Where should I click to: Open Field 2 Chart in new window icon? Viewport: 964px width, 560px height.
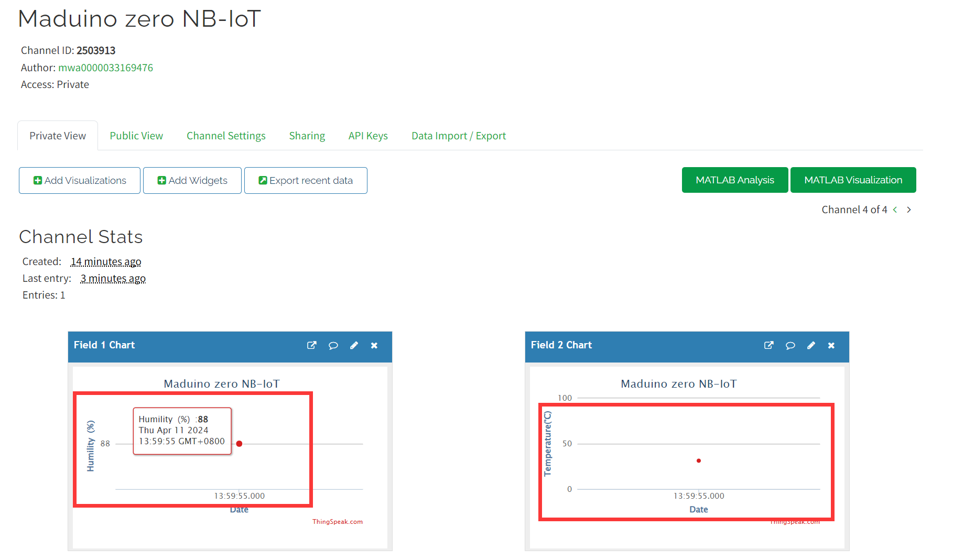point(769,345)
